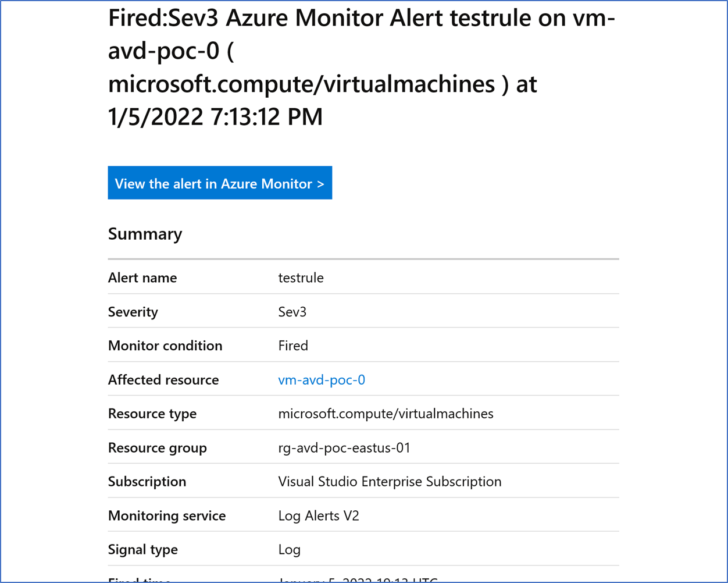This screenshot has width=728, height=583.
Task: Click the Subscription row label
Action: point(147,482)
